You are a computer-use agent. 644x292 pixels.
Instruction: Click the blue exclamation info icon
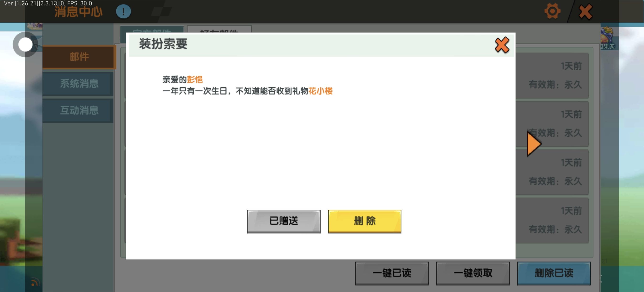point(123,11)
